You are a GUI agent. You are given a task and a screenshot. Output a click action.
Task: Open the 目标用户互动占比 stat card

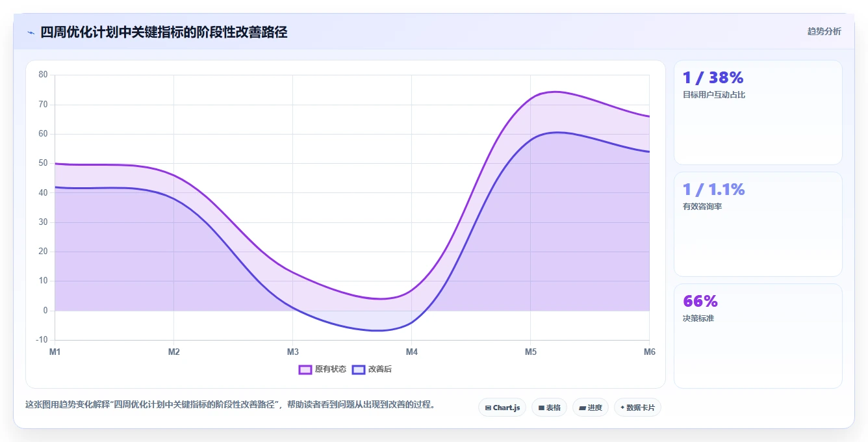click(x=758, y=112)
